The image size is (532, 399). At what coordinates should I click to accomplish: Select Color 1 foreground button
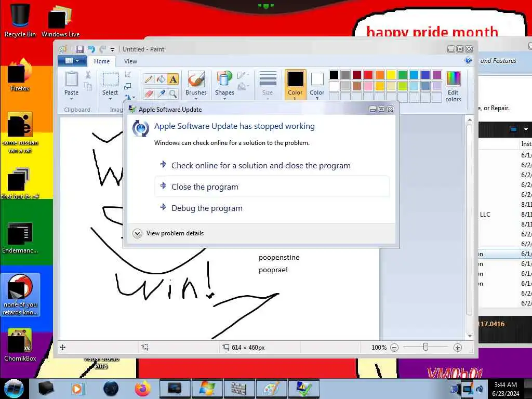point(295,85)
